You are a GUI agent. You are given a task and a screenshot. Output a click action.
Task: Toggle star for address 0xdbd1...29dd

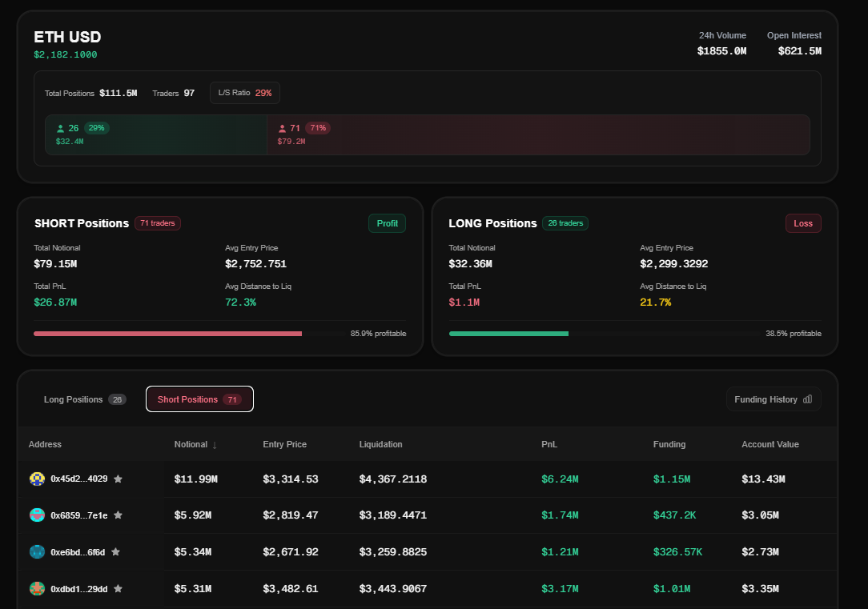pos(119,589)
